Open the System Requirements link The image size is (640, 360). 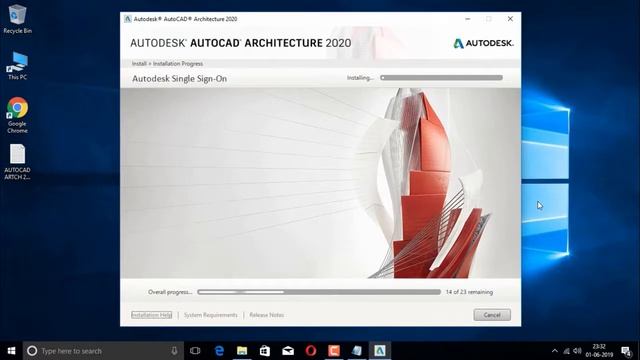(211, 315)
